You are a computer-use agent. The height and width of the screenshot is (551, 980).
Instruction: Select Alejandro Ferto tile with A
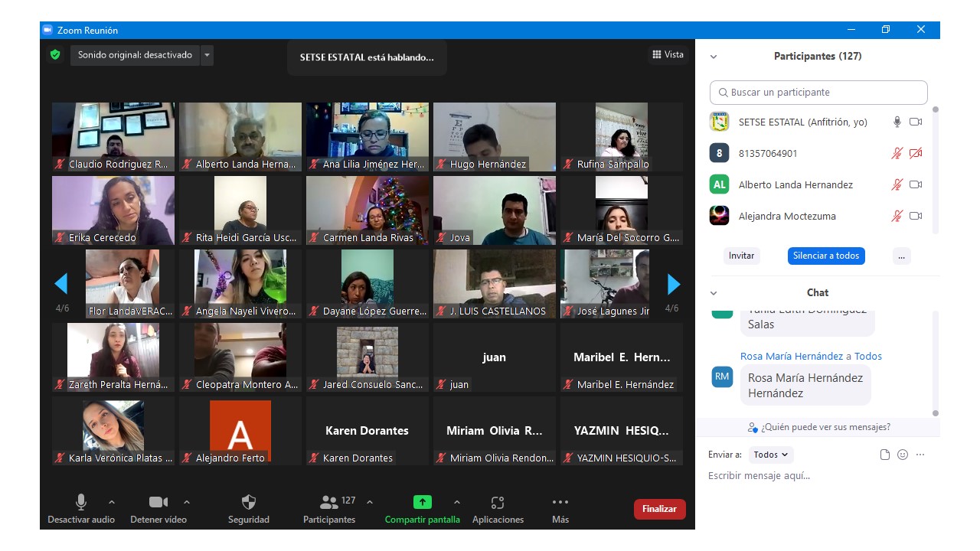point(240,431)
